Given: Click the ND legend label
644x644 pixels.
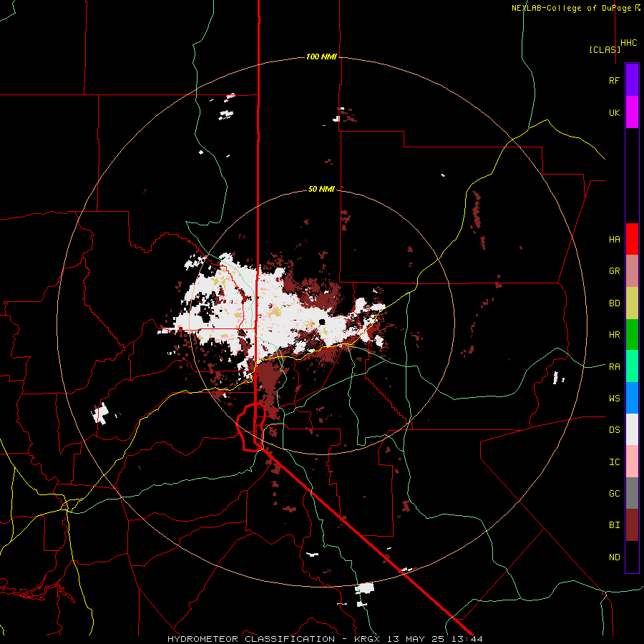Looking at the screenshot, I should [614, 557].
